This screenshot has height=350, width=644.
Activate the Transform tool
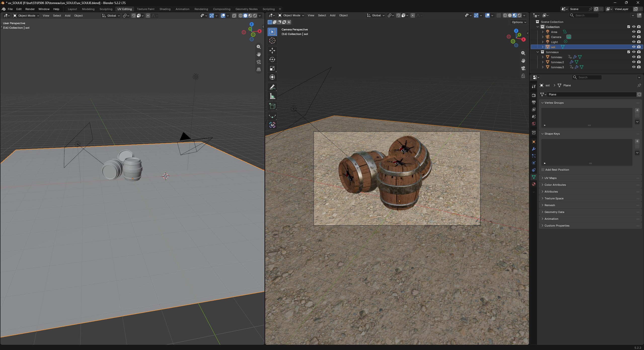[272, 77]
